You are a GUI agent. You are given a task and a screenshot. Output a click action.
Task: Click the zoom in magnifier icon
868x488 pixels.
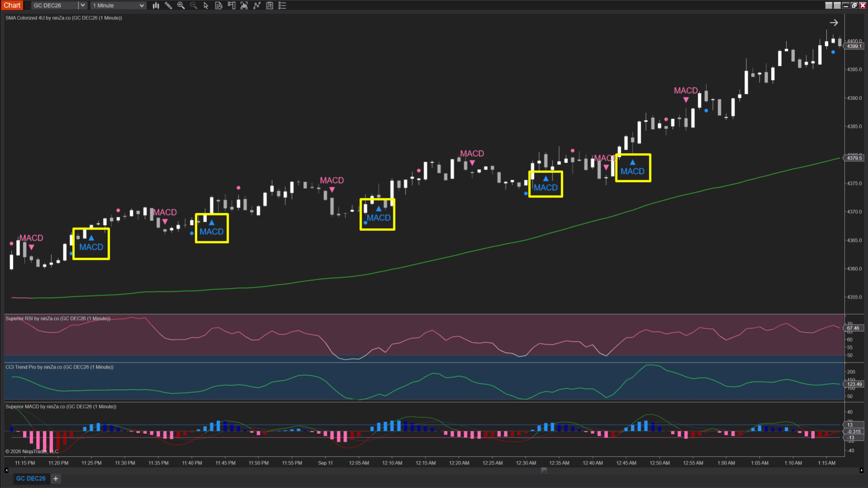181,5
